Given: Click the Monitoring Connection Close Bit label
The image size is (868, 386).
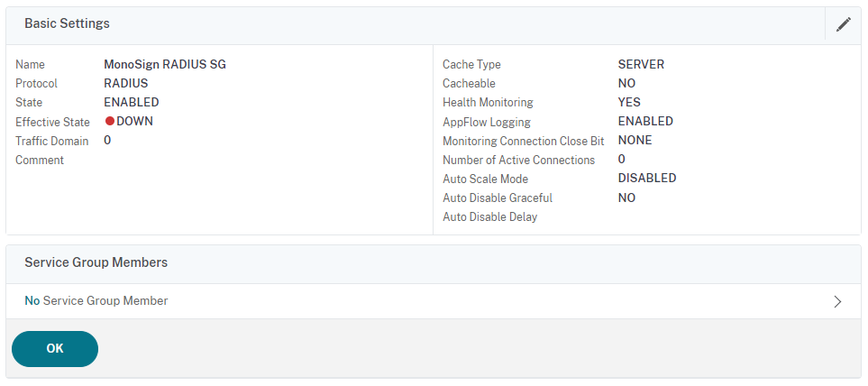Looking at the screenshot, I should (x=523, y=142).
